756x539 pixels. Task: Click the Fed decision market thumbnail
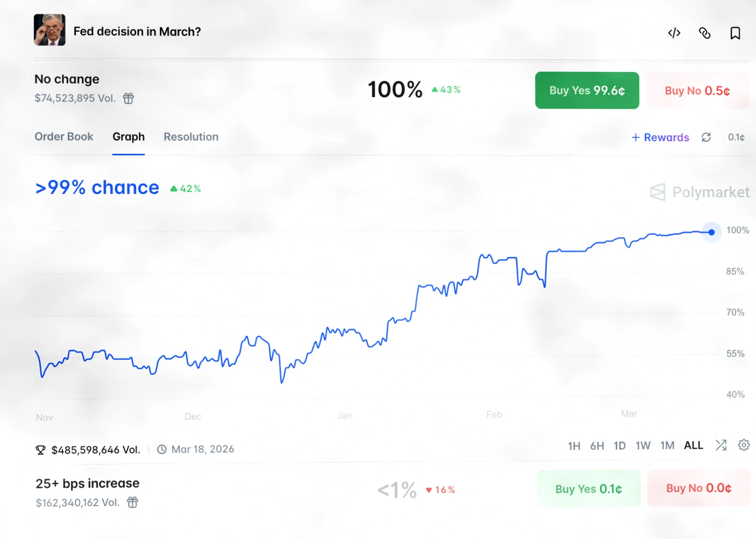coord(50,30)
